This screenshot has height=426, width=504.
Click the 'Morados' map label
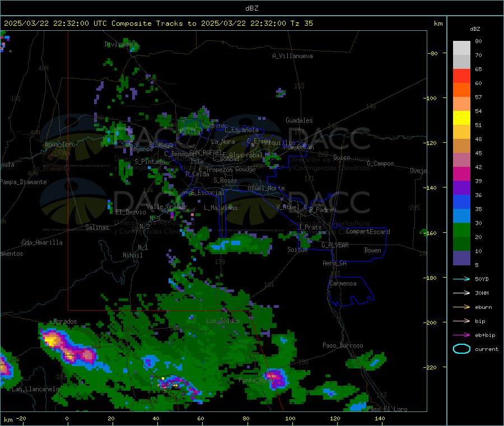coord(66,321)
